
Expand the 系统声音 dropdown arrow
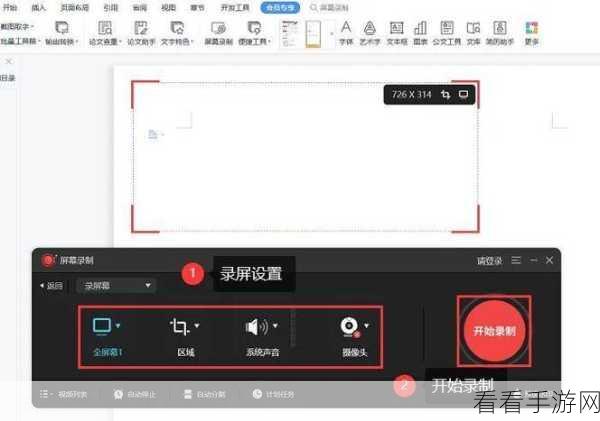pyautogui.click(x=275, y=326)
